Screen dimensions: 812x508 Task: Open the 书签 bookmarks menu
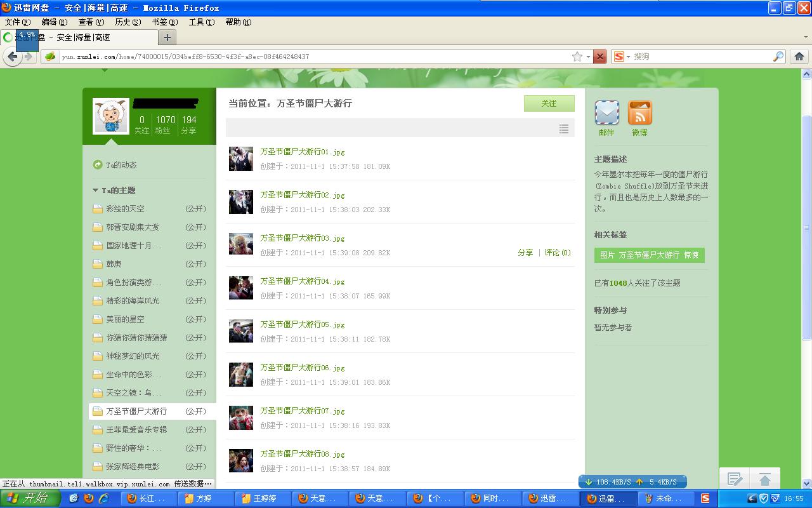coord(164,22)
